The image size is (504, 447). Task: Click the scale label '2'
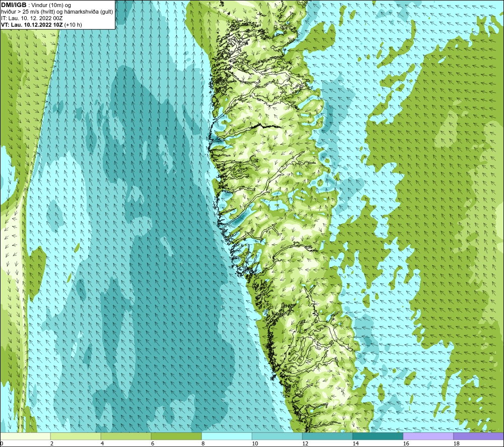coord(52,443)
